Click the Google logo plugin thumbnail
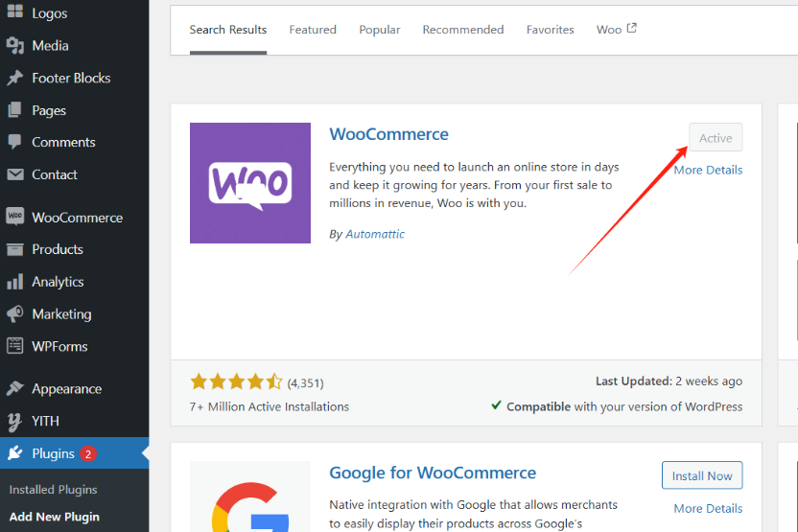Screen dimensions: 798x532 [x=250, y=497]
